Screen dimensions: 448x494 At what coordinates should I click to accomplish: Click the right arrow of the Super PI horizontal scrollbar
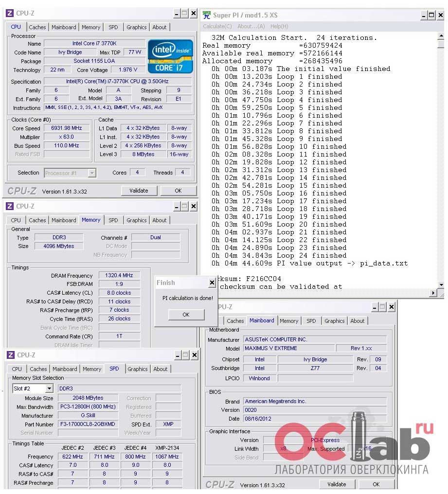433,293
